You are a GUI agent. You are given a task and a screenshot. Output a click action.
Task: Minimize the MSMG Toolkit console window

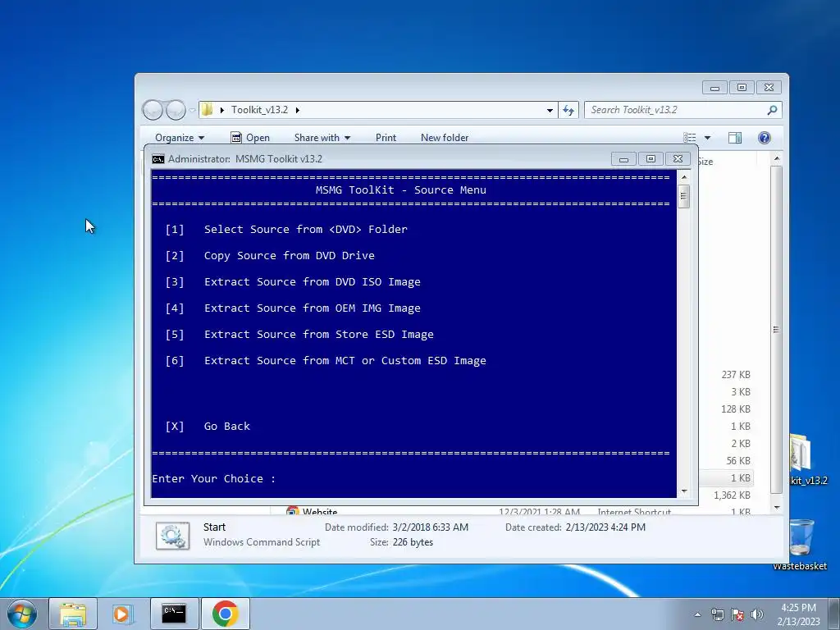point(623,159)
